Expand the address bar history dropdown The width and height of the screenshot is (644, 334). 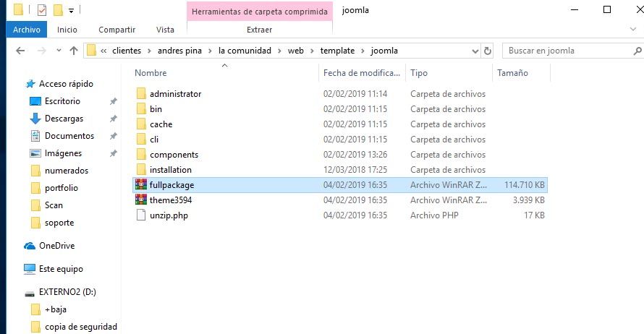475,51
